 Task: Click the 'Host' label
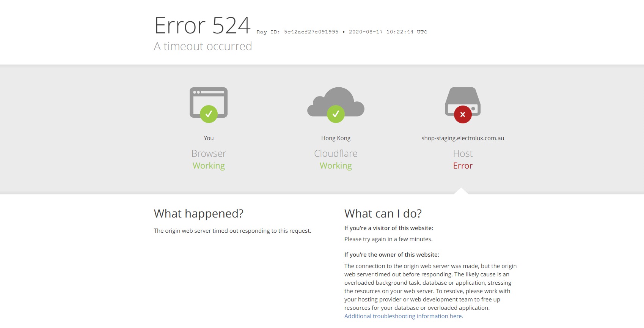coord(463,153)
